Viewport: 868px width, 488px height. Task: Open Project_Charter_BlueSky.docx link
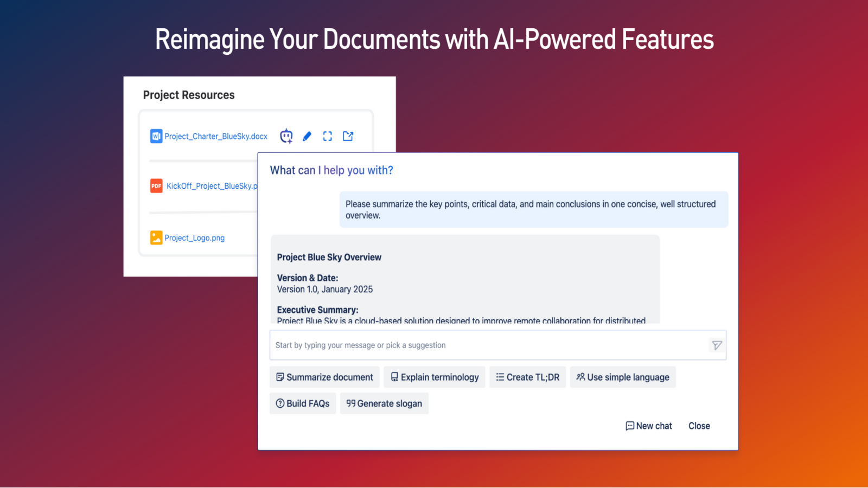tap(216, 136)
